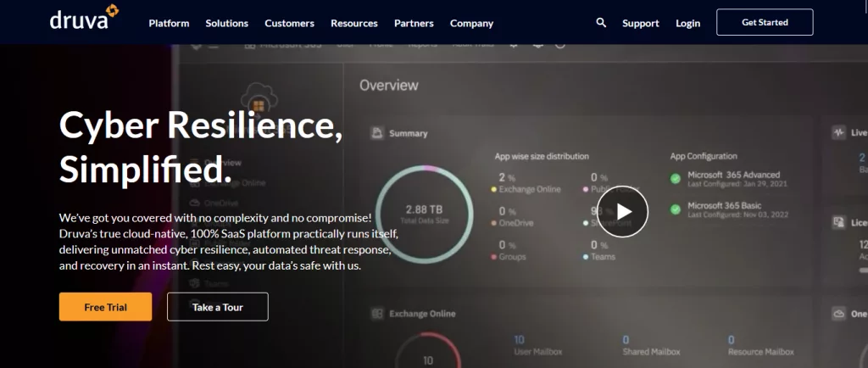Image resolution: width=868 pixels, height=368 pixels.
Task: Open the Partners menu item
Action: coord(414,23)
